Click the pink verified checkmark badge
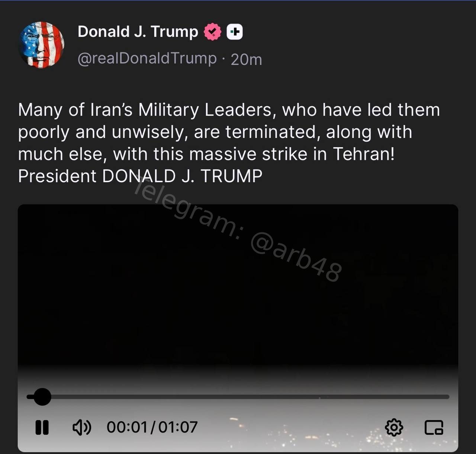Image resolution: width=476 pixels, height=454 pixels. (212, 32)
